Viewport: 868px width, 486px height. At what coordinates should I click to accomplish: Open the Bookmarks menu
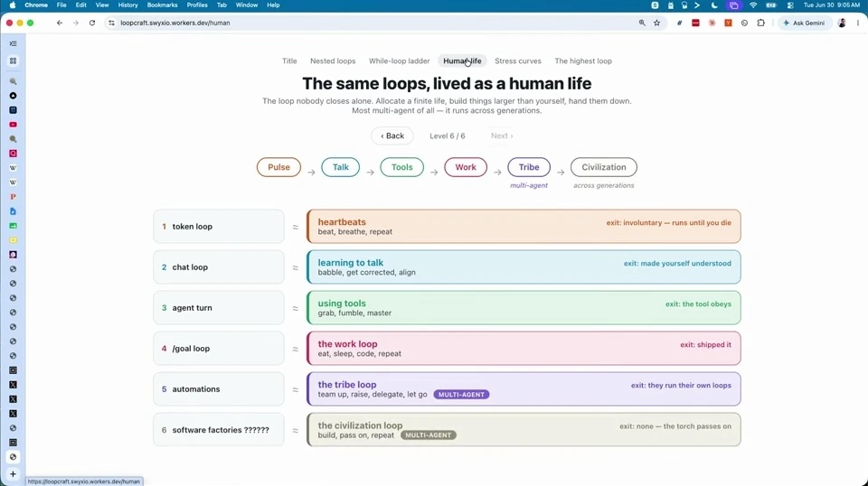162,5
